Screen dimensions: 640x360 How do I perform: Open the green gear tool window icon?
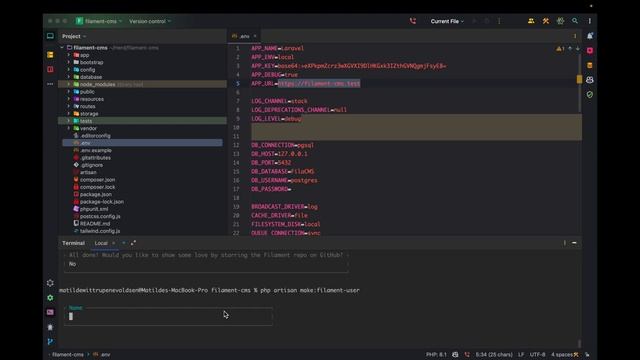coord(50,298)
